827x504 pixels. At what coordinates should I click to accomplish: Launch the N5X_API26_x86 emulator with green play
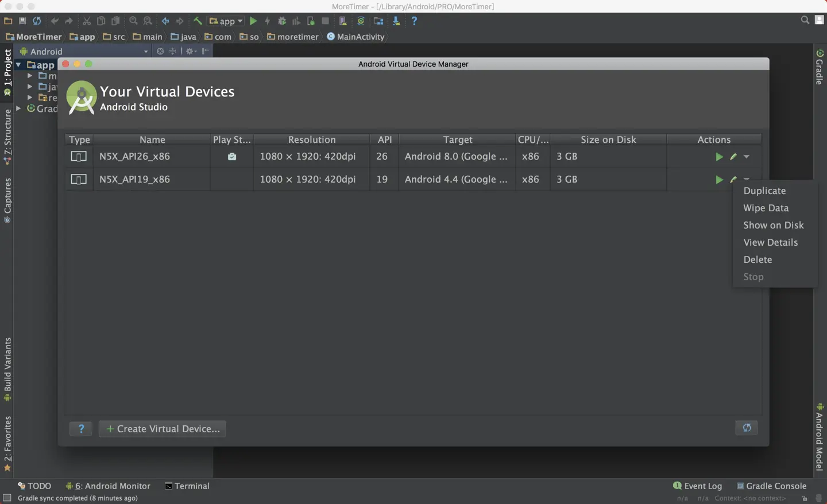coord(719,157)
